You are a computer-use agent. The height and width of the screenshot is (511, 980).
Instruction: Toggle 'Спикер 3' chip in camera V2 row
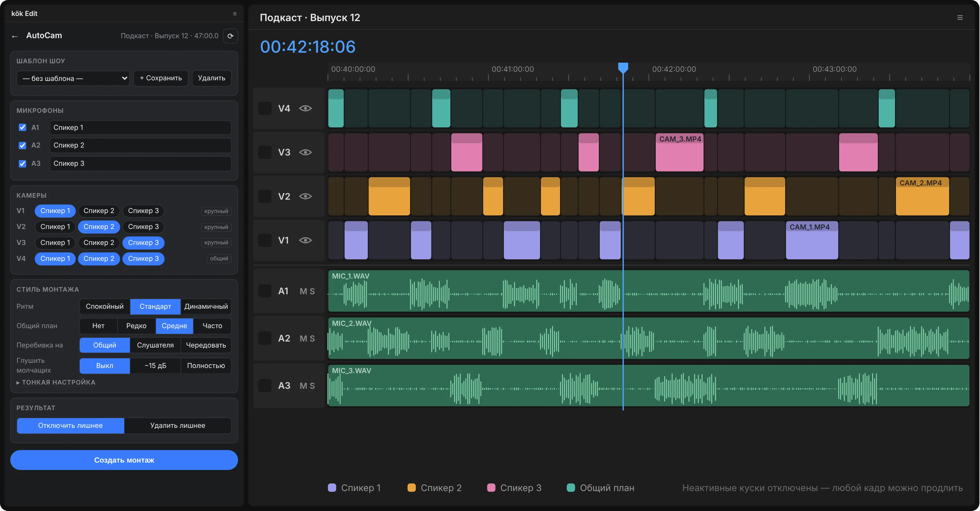click(x=143, y=227)
